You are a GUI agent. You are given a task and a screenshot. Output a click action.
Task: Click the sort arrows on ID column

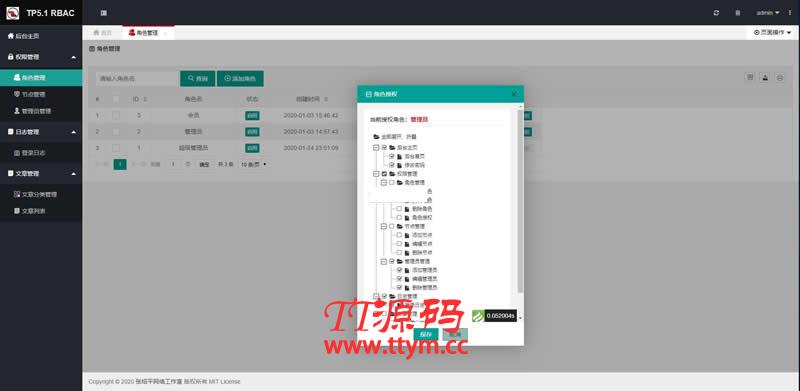click(x=145, y=99)
